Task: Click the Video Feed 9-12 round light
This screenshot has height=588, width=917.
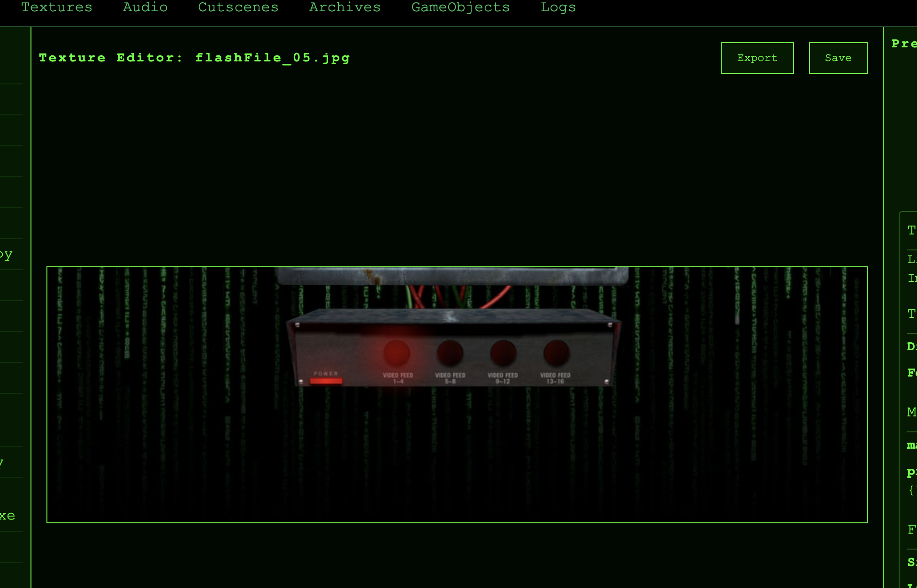Action: click(x=503, y=353)
